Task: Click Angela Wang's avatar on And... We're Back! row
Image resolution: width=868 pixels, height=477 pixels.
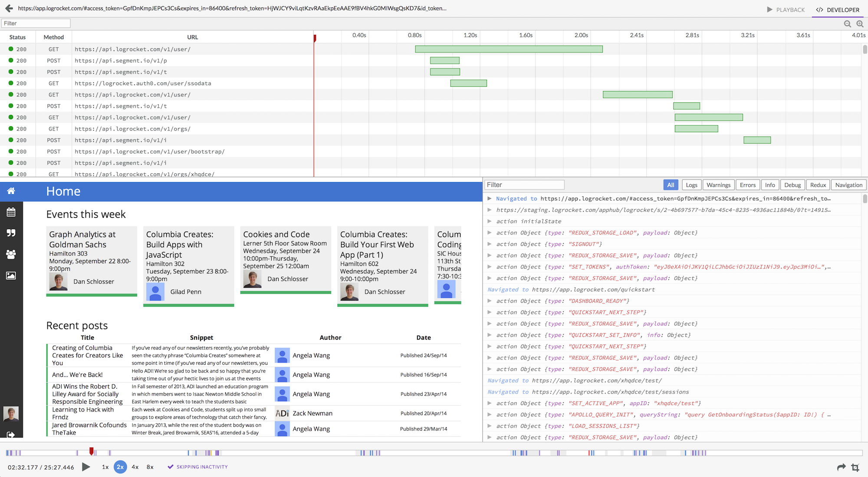Action: coord(282,375)
